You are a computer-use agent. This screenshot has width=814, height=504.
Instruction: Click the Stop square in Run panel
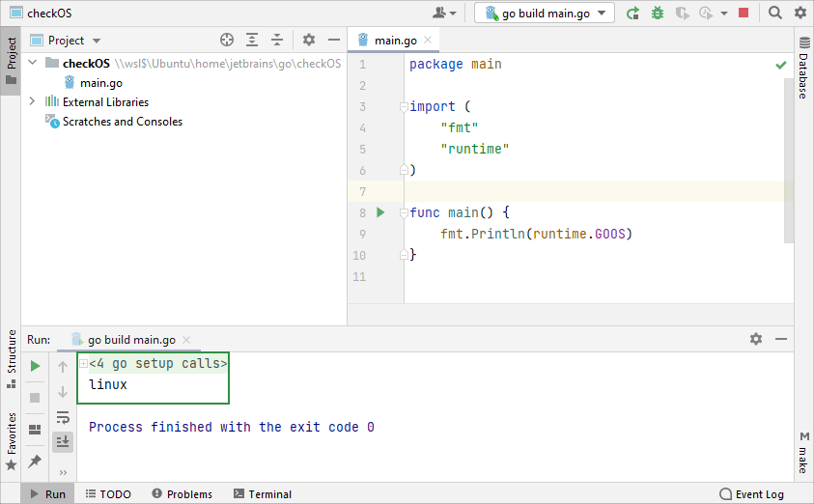35,398
